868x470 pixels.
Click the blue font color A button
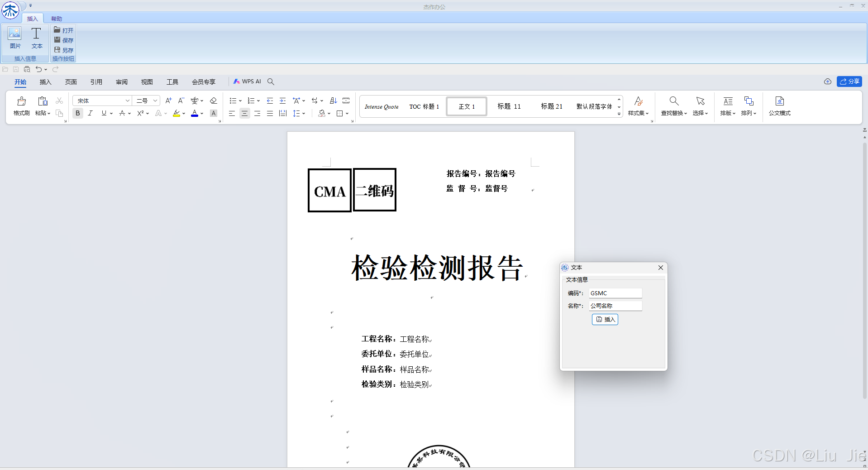pos(195,113)
